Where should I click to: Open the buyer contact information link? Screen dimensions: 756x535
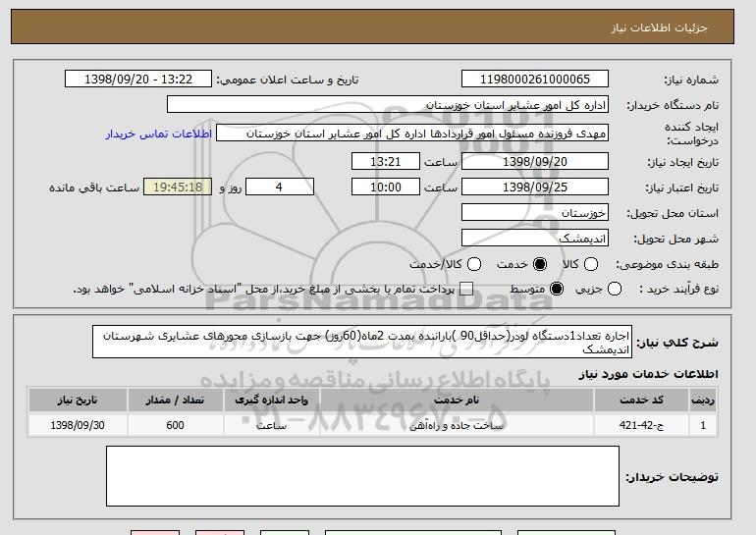[159, 134]
